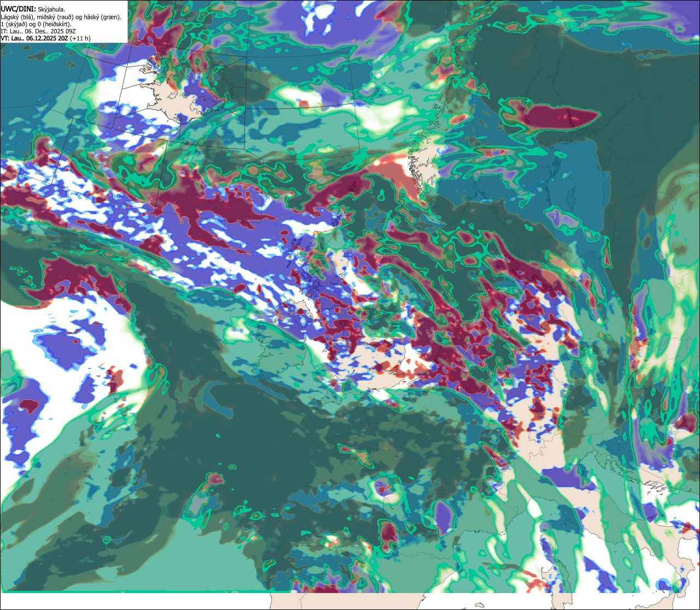Click the '1 (skýjað) og 0 (heiðskírt).' line
The height and width of the screenshot is (610, 700).
[36, 24]
